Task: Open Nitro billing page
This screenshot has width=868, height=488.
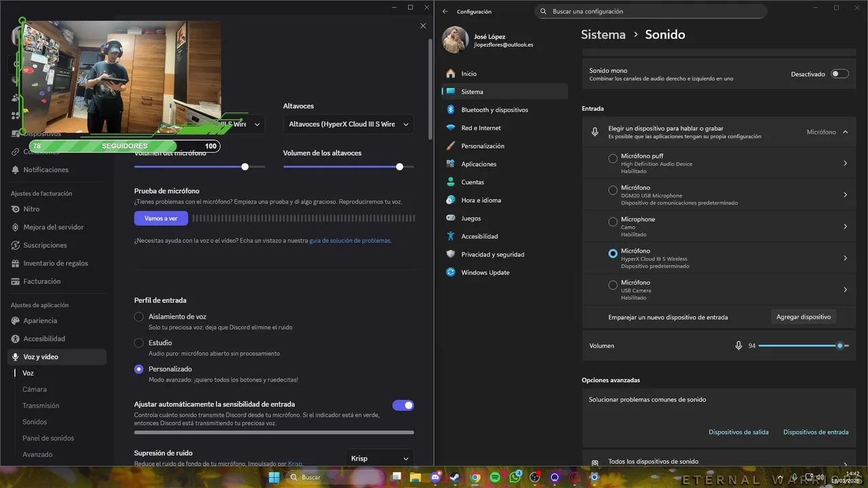Action: pos(31,209)
